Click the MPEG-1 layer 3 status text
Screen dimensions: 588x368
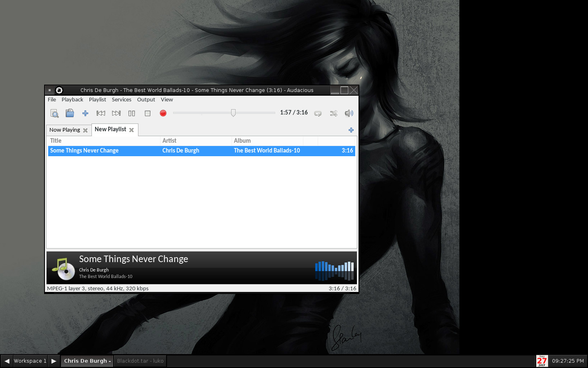pyautogui.click(x=98, y=288)
